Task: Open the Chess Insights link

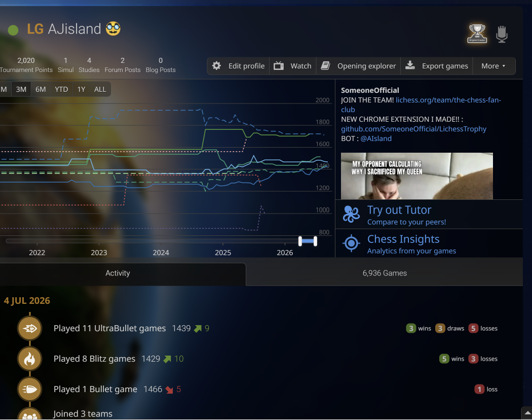Action: click(429, 243)
